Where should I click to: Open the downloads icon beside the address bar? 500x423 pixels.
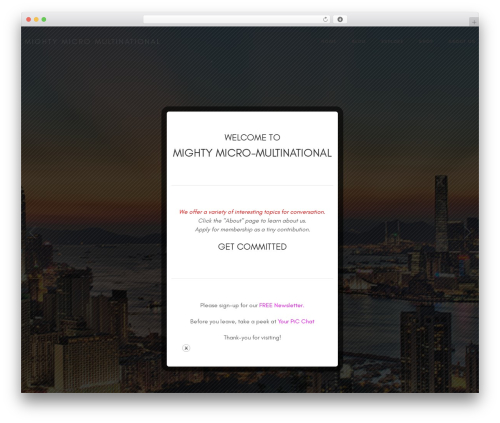click(340, 19)
